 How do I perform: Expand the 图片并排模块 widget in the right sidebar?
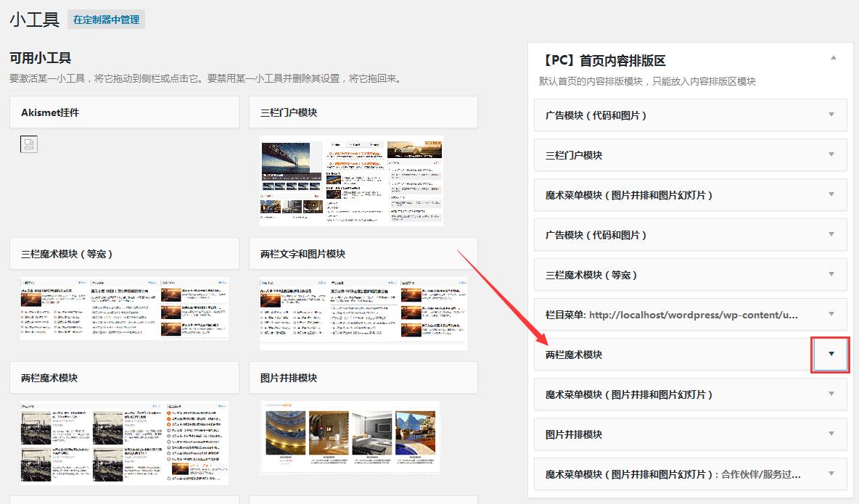(x=831, y=434)
